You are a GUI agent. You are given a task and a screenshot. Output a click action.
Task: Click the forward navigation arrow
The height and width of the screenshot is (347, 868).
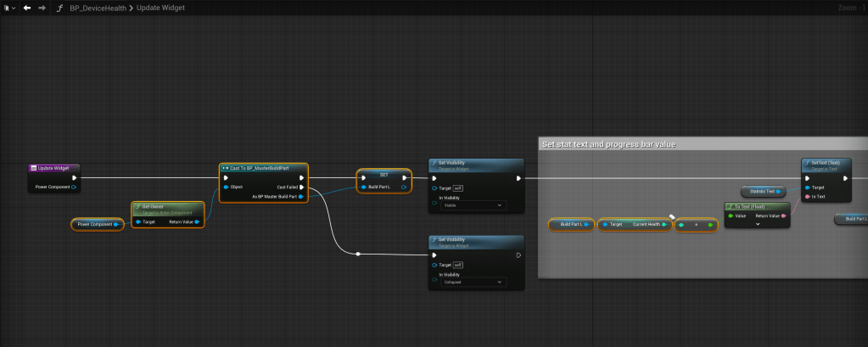(41, 8)
